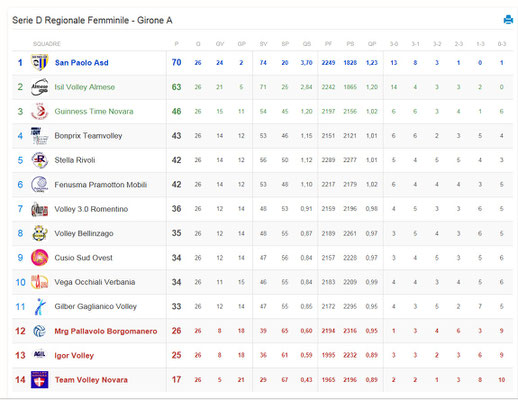Click Igor Volley's 25 points value
Screen dimensions: 518x400
pyautogui.click(x=176, y=355)
